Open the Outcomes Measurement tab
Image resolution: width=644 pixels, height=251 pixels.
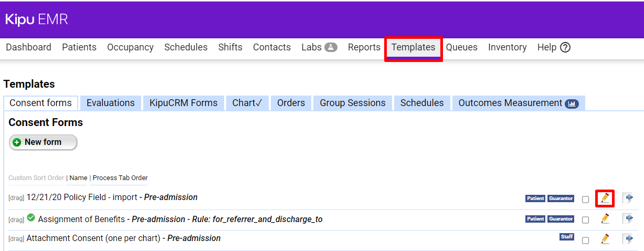pos(518,103)
